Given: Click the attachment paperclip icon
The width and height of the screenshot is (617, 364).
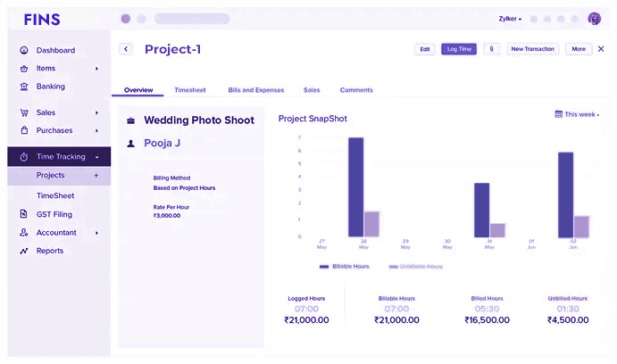Looking at the screenshot, I should [492, 49].
